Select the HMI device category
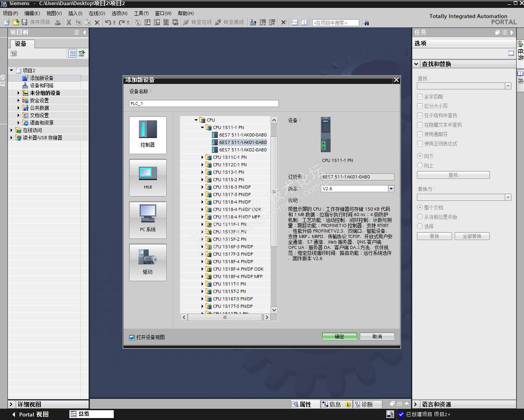Image resolution: width=524 pixels, height=420 pixels. click(148, 178)
